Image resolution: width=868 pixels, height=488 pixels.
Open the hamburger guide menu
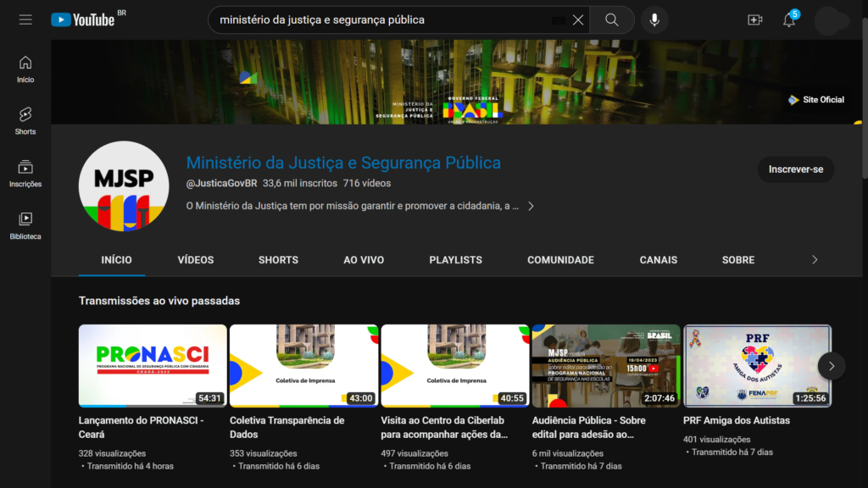(x=25, y=19)
